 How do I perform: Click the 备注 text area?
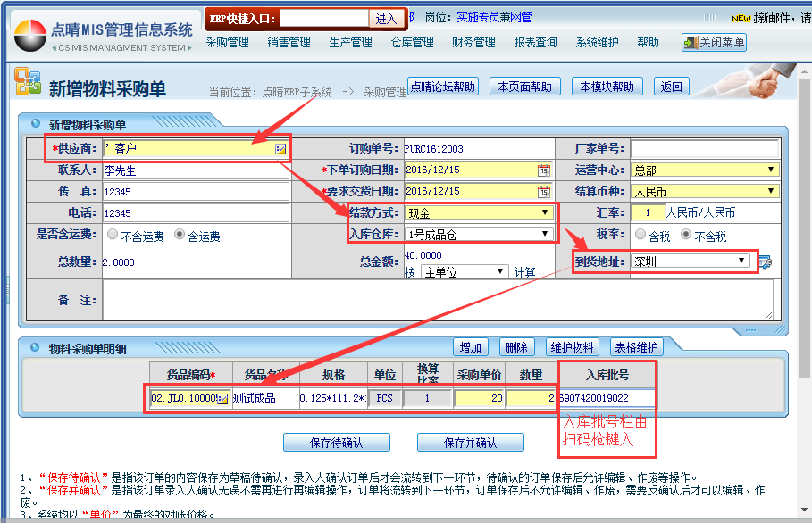(438, 300)
